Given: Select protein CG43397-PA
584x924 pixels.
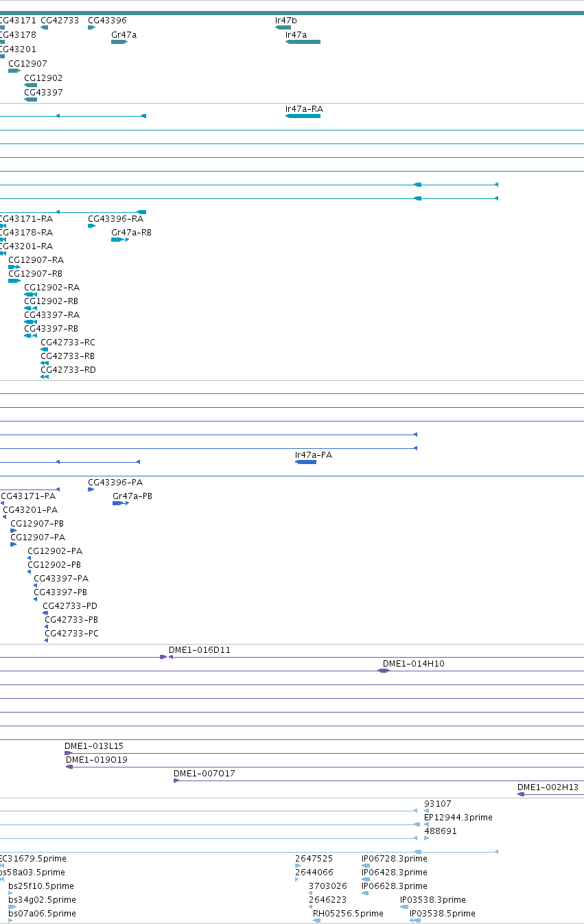Looking at the screenshot, I should coord(61,578).
